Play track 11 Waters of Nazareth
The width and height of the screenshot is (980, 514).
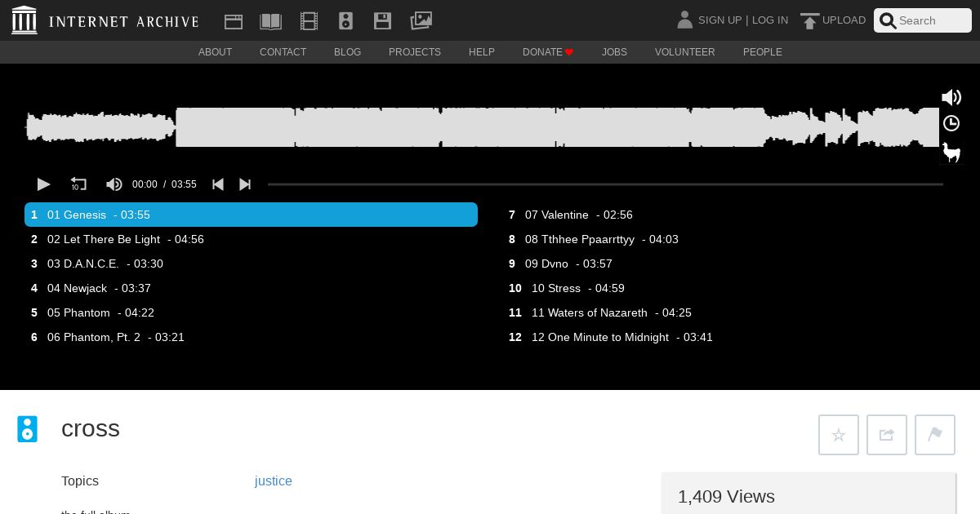pyautogui.click(x=728, y=312)
